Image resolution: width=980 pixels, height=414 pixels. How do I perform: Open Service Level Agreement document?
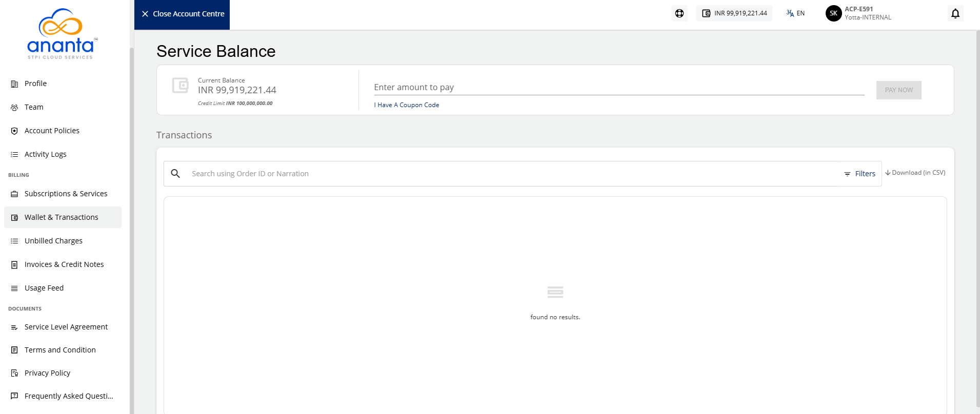(x=63, y=327)
